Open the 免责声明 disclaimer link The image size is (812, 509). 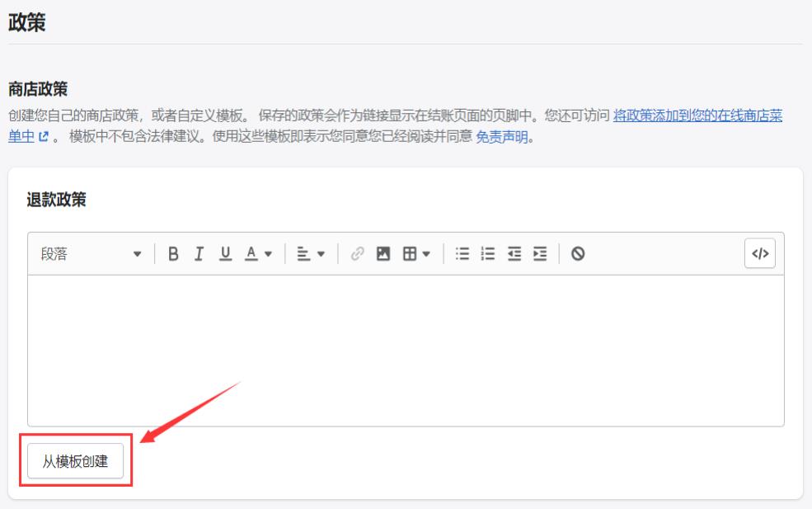pos(502,137)
